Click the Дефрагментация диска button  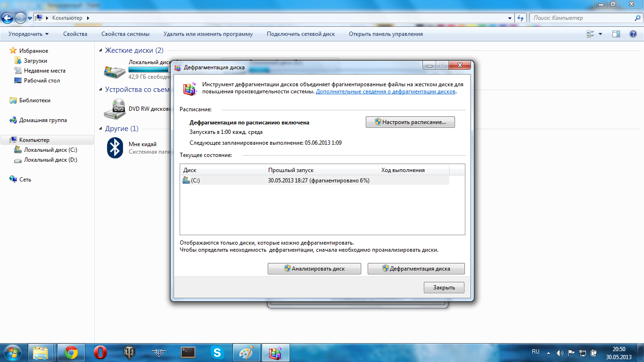pos(416,269)
